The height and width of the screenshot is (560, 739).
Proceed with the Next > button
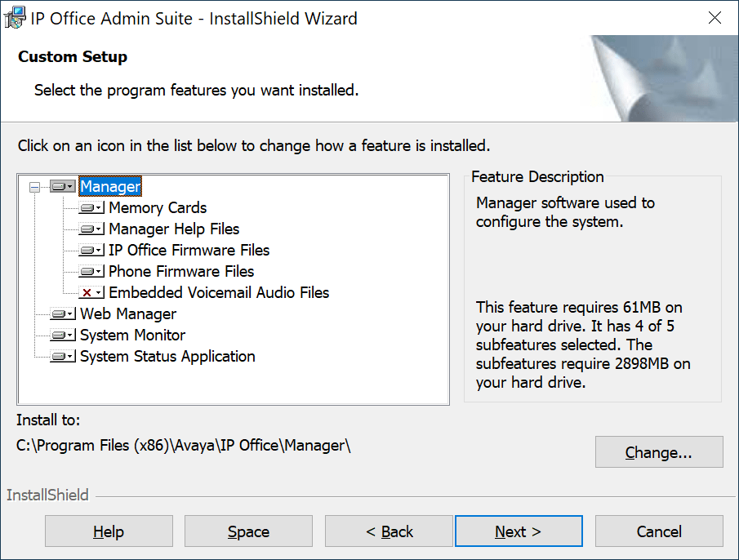tap(519, 531)
